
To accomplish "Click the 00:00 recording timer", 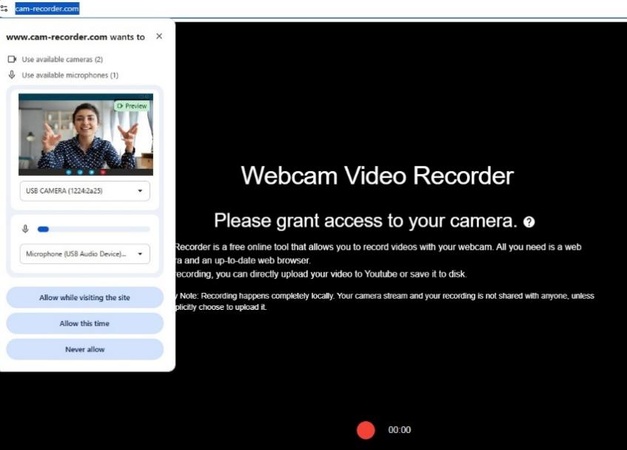I will 399,430.
